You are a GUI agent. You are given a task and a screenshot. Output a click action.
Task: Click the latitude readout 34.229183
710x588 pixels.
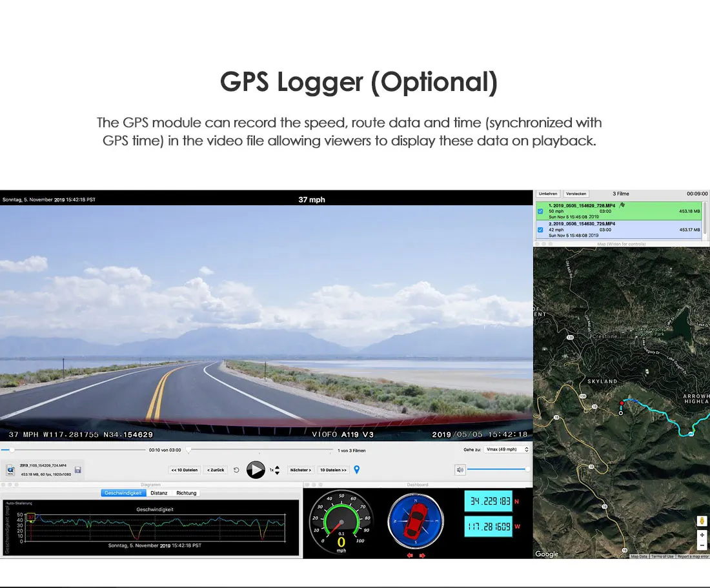point(488,501)
